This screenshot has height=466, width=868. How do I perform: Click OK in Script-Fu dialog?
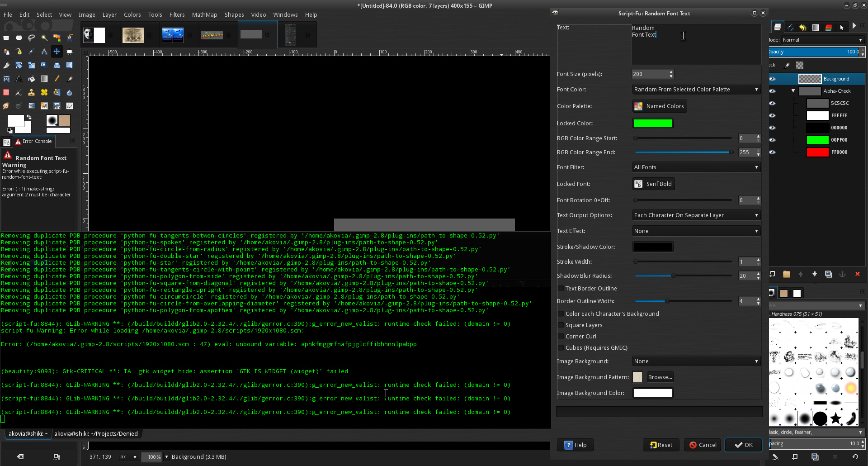[743, 445]
